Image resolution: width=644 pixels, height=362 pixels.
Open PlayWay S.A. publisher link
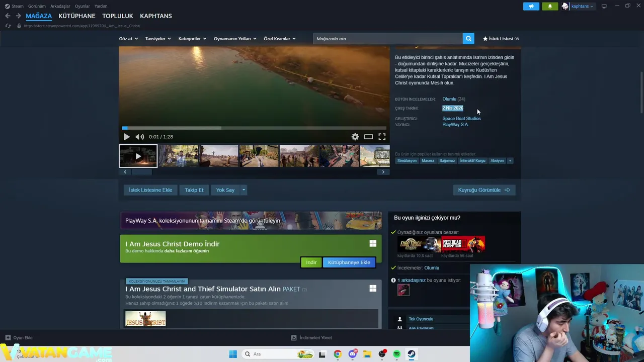(x=455, y=125)
